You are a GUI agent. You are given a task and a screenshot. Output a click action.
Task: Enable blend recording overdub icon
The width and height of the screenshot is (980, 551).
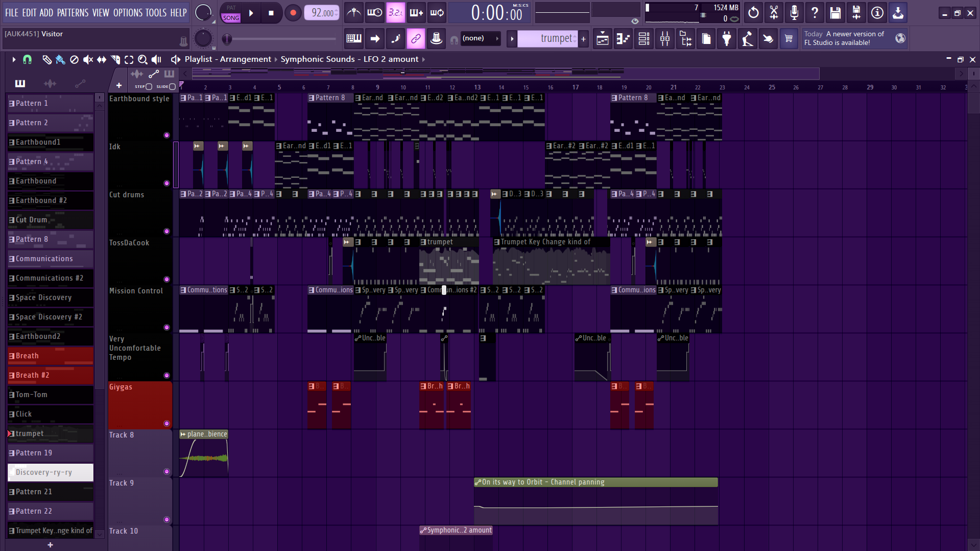(x=416, y=12)
